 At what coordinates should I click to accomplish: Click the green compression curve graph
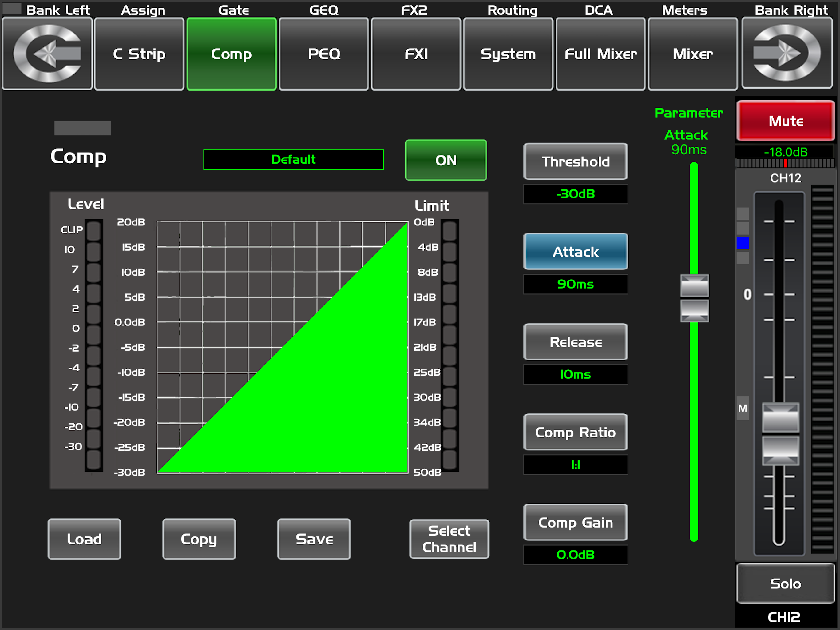(283, 347)
